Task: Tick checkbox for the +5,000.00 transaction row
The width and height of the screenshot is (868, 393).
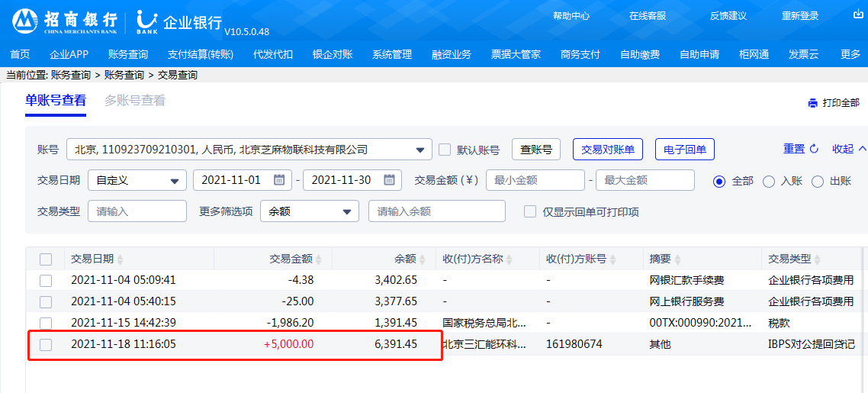Action: 46,344
